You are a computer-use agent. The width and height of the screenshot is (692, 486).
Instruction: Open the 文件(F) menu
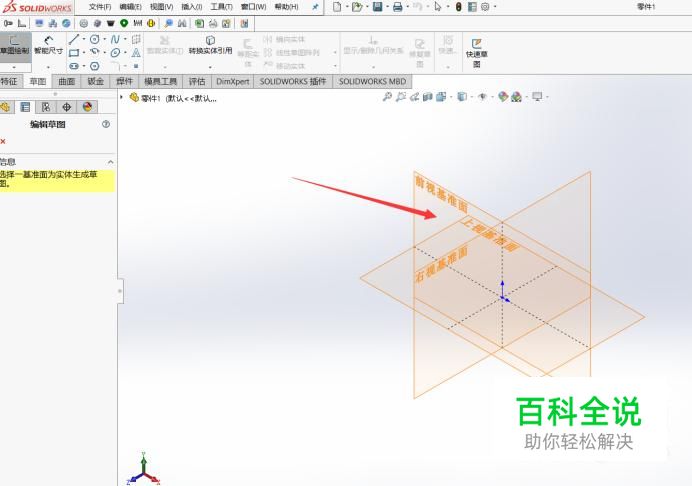pos(100,7)
